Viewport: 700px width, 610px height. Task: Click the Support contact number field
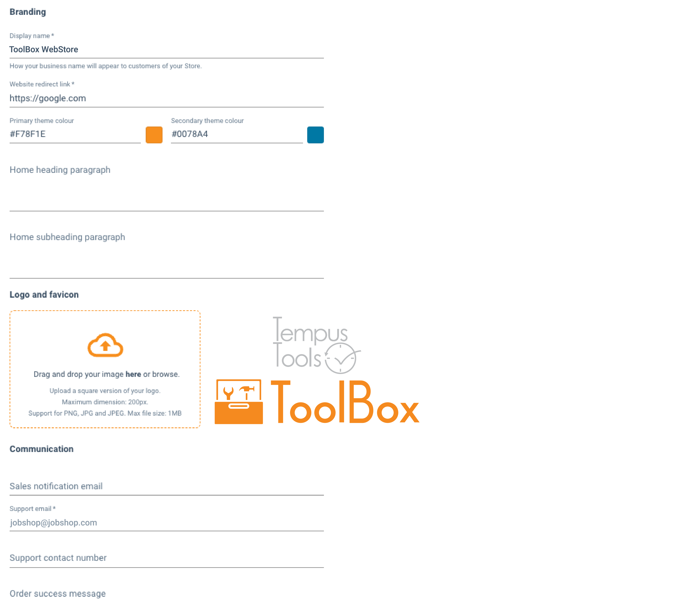pyautogui.click(x=166, y=558)
